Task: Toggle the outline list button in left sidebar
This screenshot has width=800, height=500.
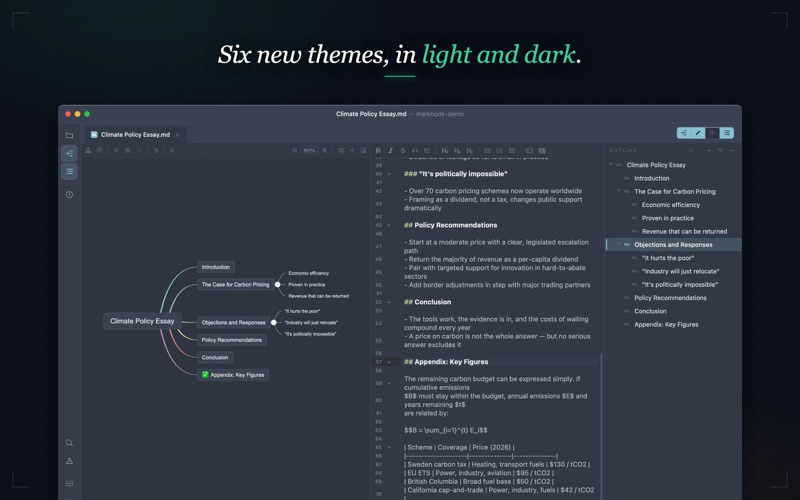Action: point(69,171)
